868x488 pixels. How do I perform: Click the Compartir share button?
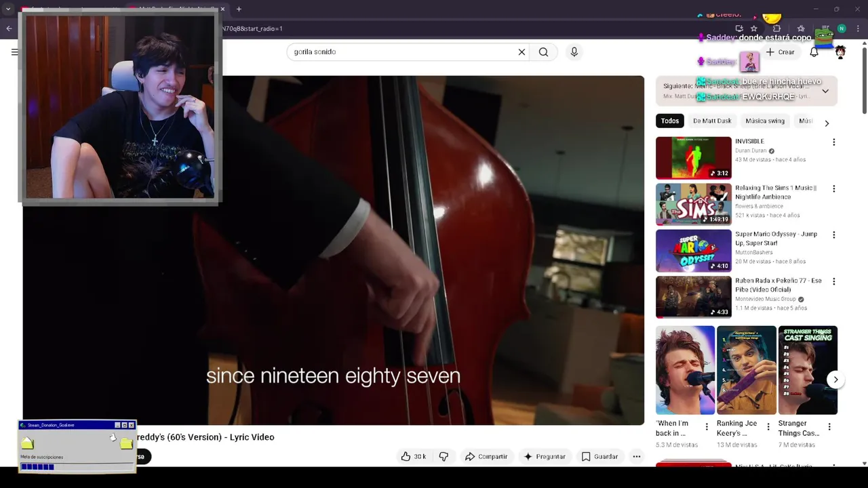[486, 456]
